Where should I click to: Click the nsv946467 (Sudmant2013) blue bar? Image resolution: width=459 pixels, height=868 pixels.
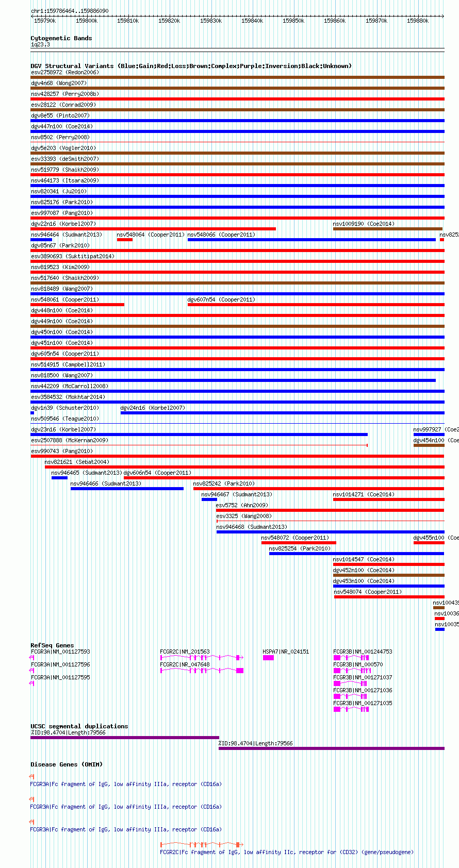(209, 499)
